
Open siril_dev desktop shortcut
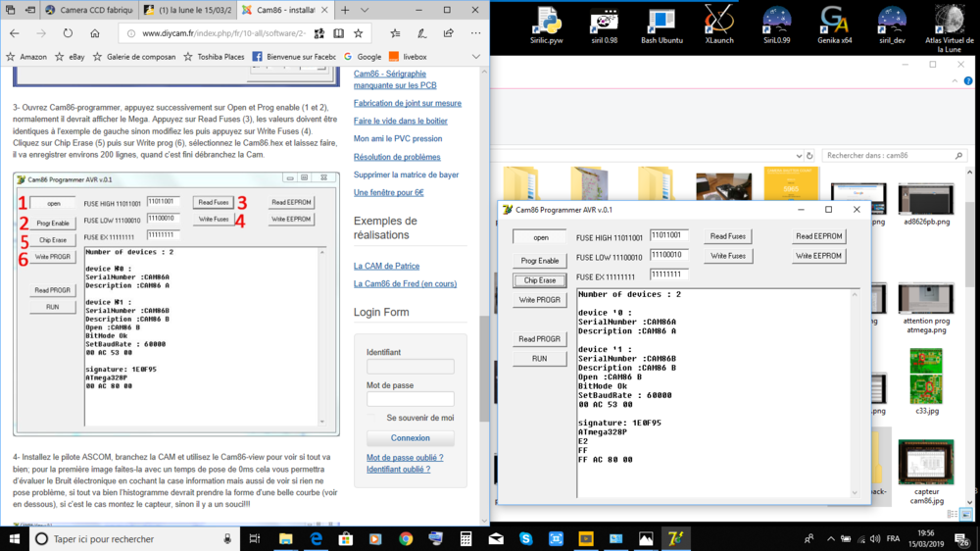click(892, 25)
